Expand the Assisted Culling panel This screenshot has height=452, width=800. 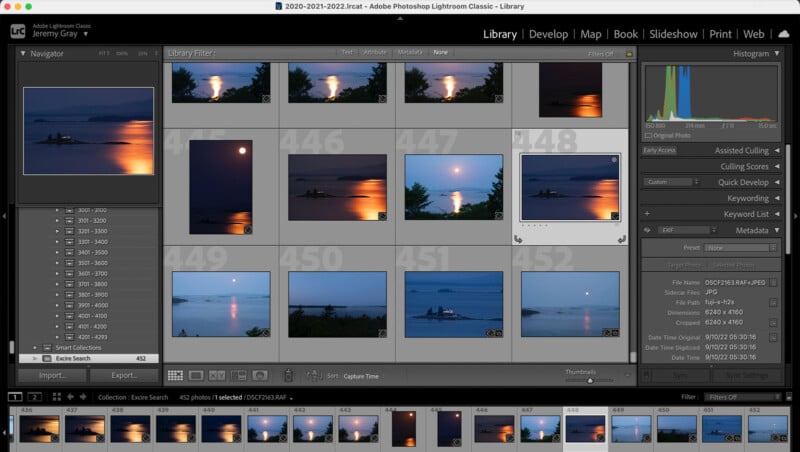[777, 150]
